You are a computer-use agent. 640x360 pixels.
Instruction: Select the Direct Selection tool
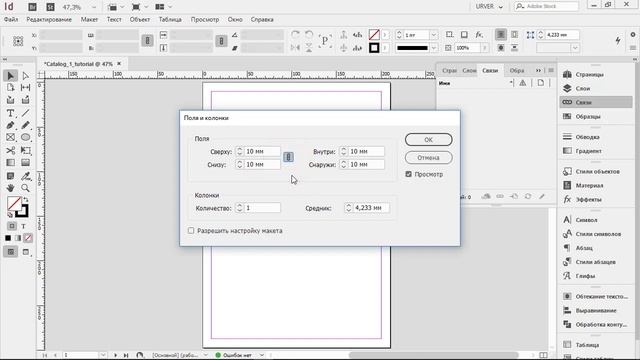[x=25, y=76]
